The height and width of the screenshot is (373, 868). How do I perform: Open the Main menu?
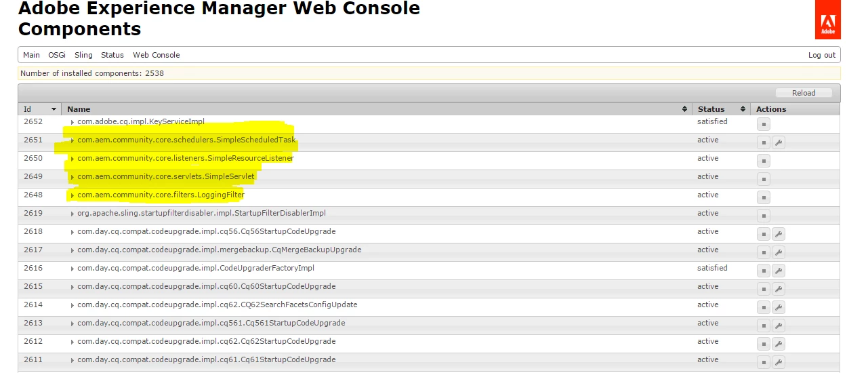pyautogui.click(x=31, y=55)
